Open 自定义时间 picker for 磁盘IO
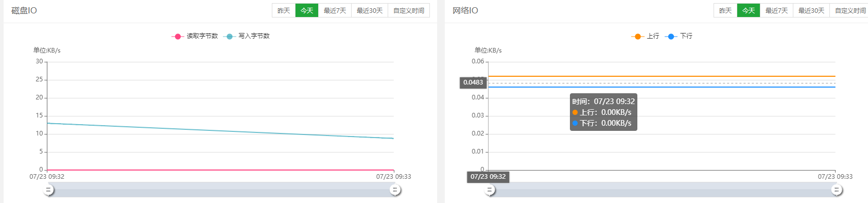The width and height of the screenshot is (868, 203). point(409,10)
